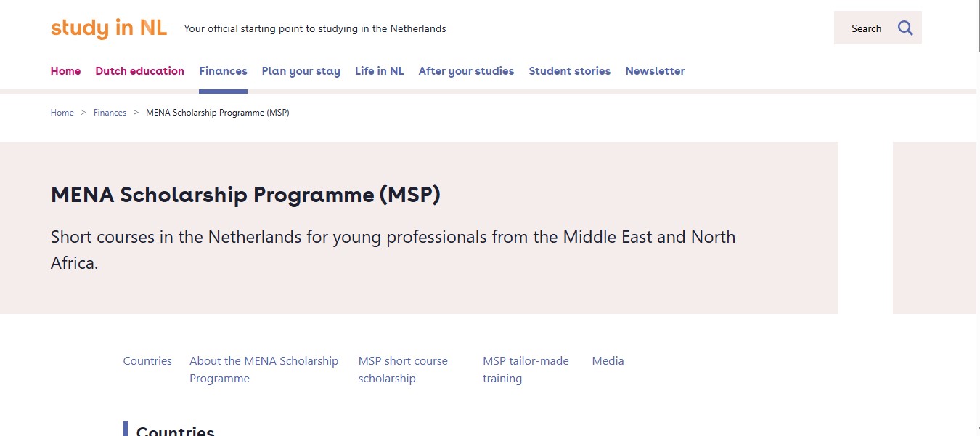Image resolution: width=980 pixels, height=436 pixels.
Task: Go to Plan your stay section
Action: [301, 71]
